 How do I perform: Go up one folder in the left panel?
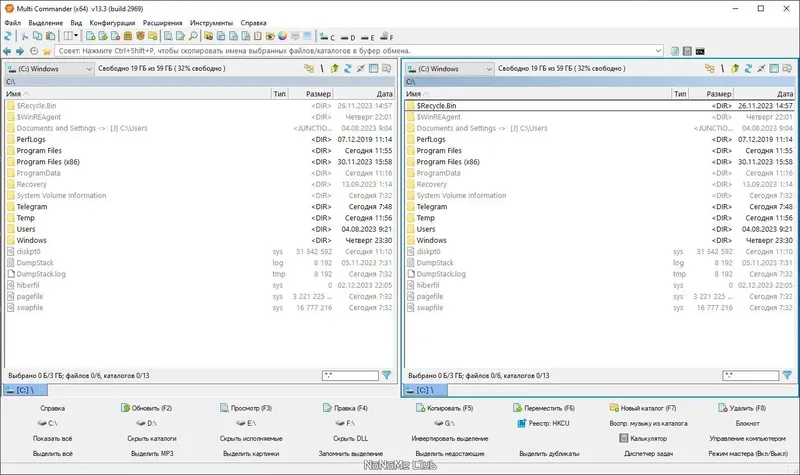pyautogui.click(x=335, y=68)
